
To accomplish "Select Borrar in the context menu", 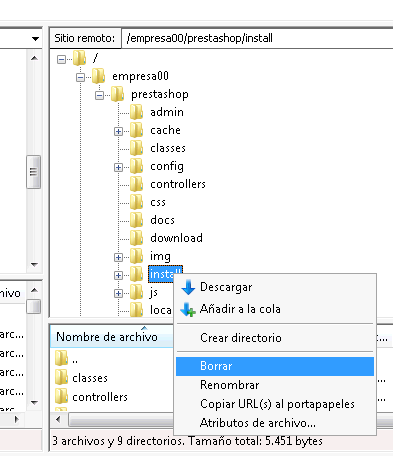I will (x=275, y=366).
